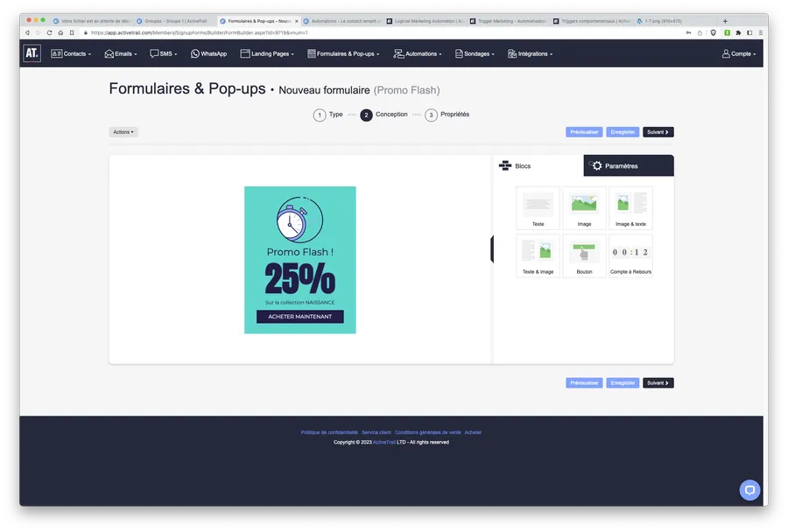Open Conditions générales de vente link
The image size is (788, 532).
(x=427, y=432)
